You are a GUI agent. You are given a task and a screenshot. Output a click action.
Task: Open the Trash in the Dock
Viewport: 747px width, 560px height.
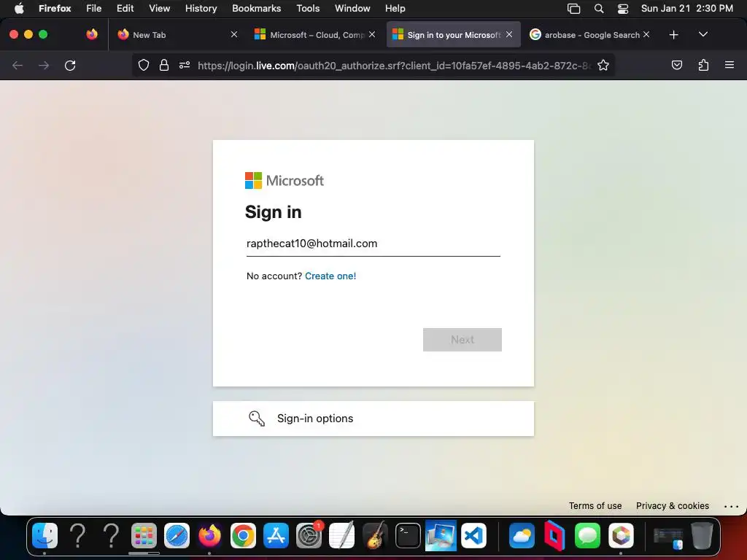(x=703, y=535)
